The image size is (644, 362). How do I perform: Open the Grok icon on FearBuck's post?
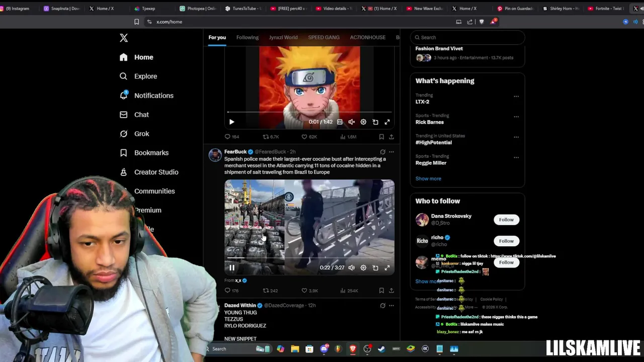[382, 151]
